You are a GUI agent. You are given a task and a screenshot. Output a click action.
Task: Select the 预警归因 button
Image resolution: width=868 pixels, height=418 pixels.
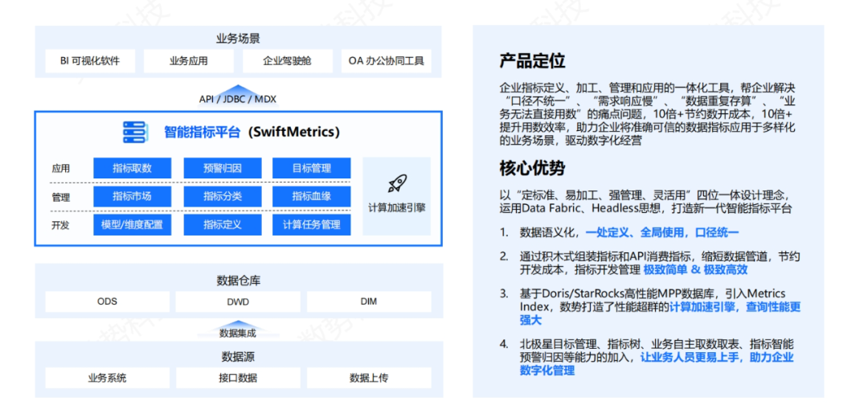point(223,168)
